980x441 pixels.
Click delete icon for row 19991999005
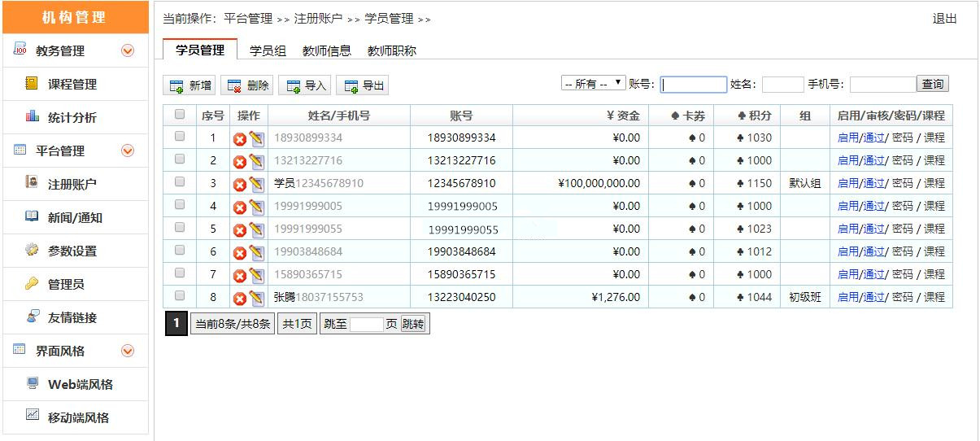pos(240,207)
